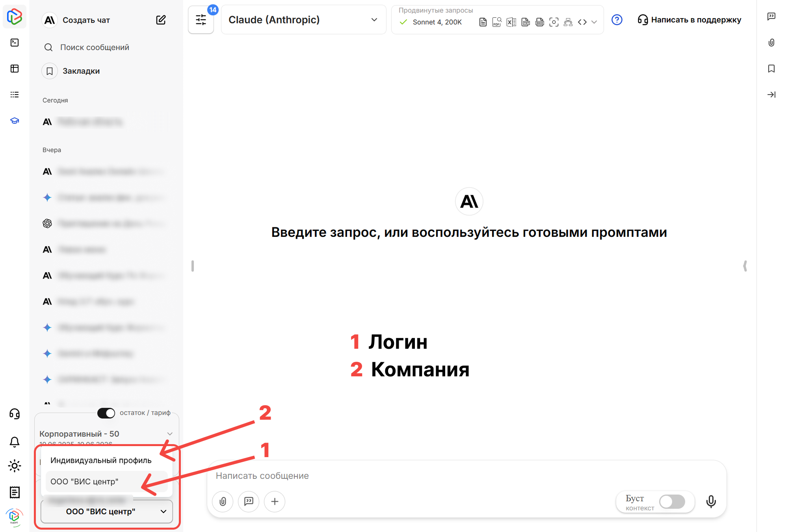786x532 pixels.
Task: Open the prompts quote button below message box
Action: pos(249,501)
